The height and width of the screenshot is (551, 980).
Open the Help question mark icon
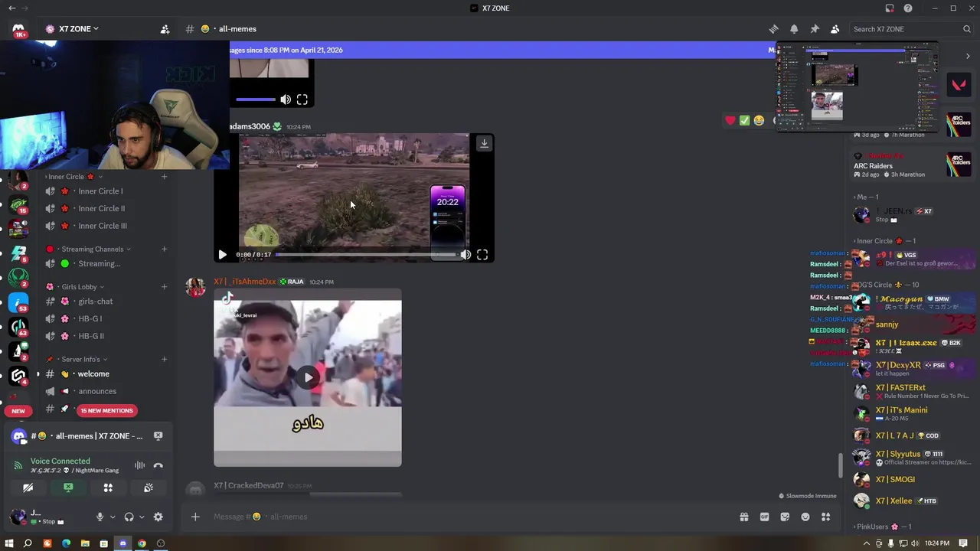(x=908, y=8)
